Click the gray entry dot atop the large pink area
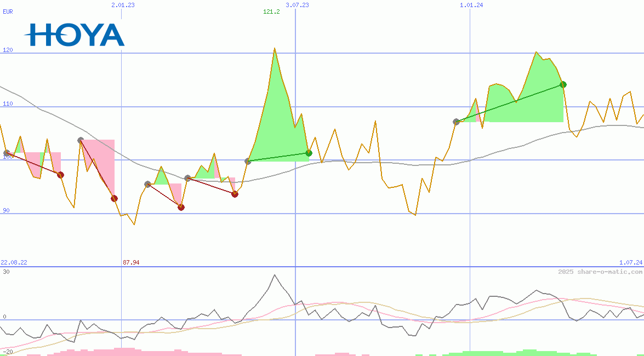 tap(81, 140)
